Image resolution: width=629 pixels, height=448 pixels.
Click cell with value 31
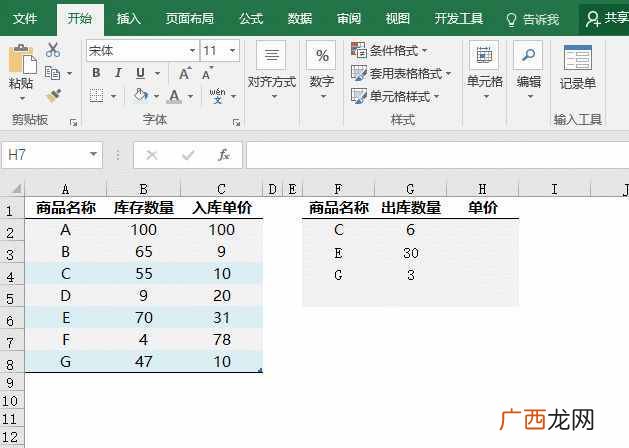(222, 318)
